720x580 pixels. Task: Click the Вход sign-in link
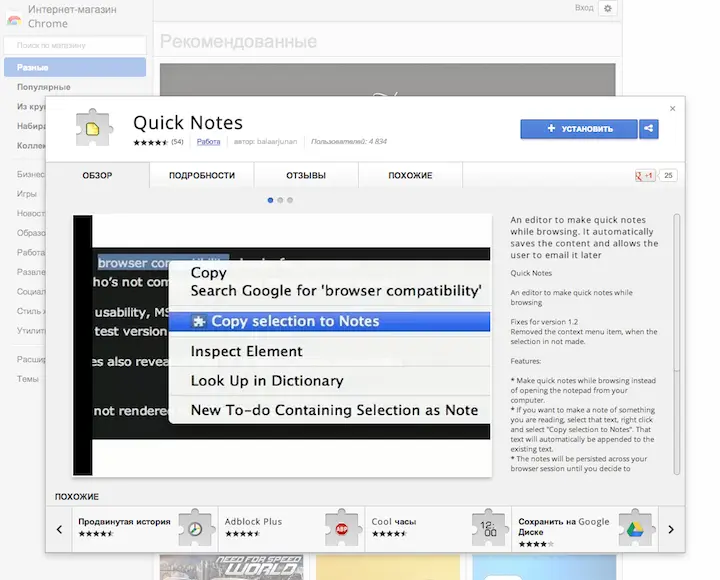(584, 8)
